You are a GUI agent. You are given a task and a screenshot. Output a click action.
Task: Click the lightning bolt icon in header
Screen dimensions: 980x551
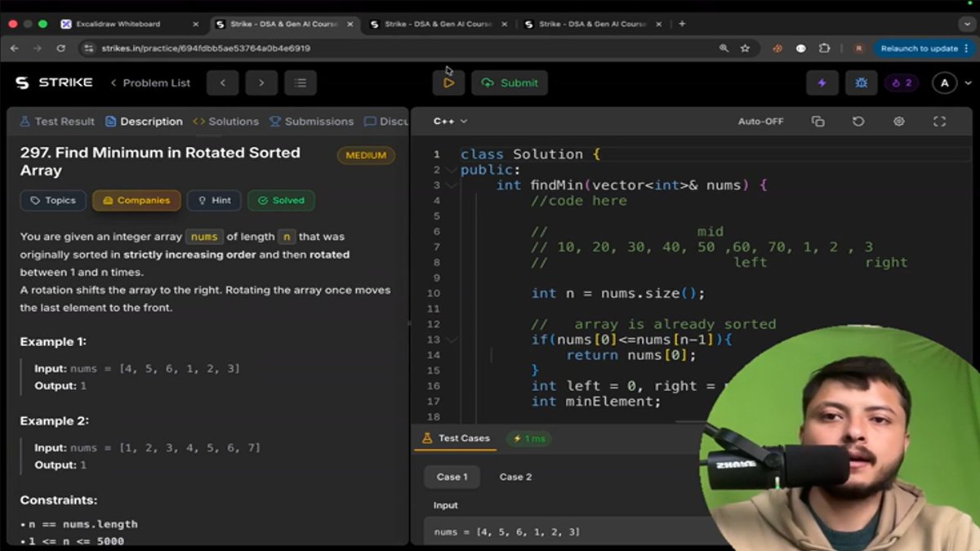click(822, 82)
